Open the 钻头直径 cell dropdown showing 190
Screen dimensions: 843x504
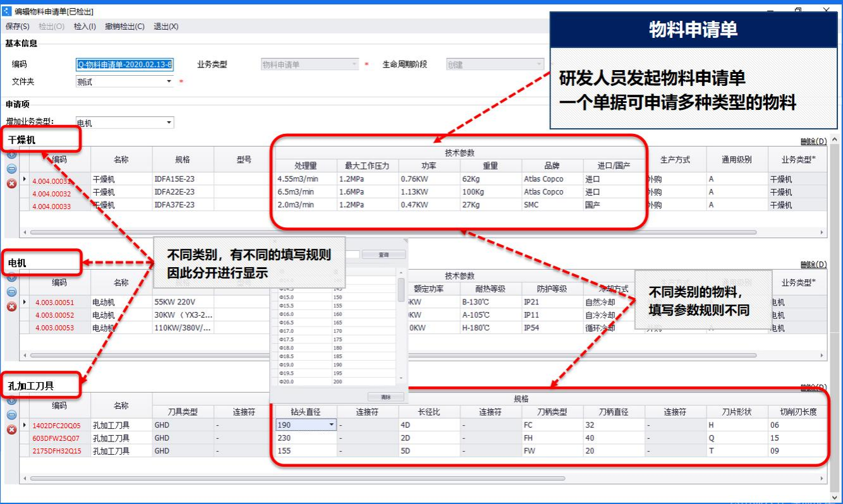332,425
